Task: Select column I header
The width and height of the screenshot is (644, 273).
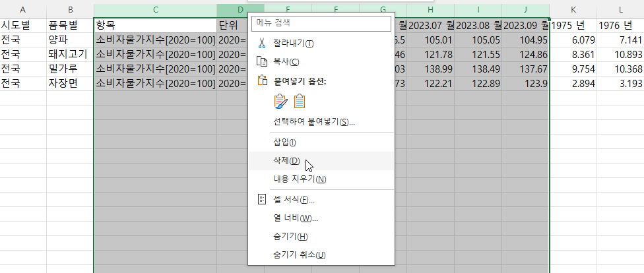Action: [478, 11]
